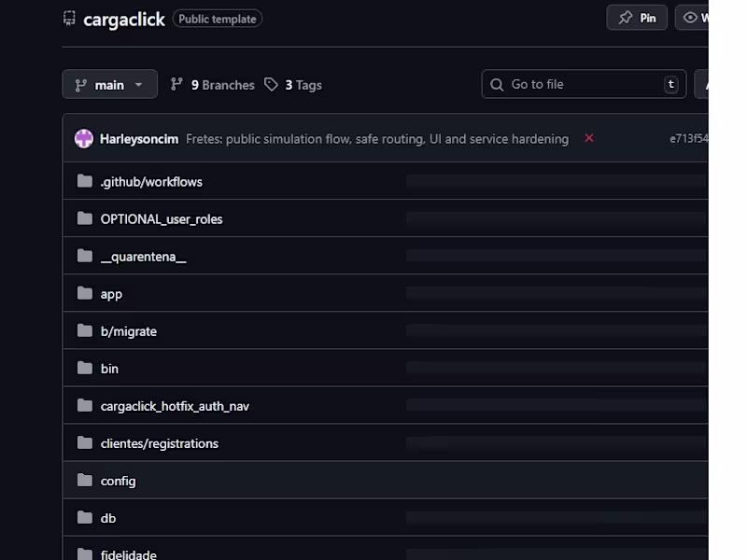747x560 pixels.
Task: Open the __quarentena__ folder
Action: (142, 256)
